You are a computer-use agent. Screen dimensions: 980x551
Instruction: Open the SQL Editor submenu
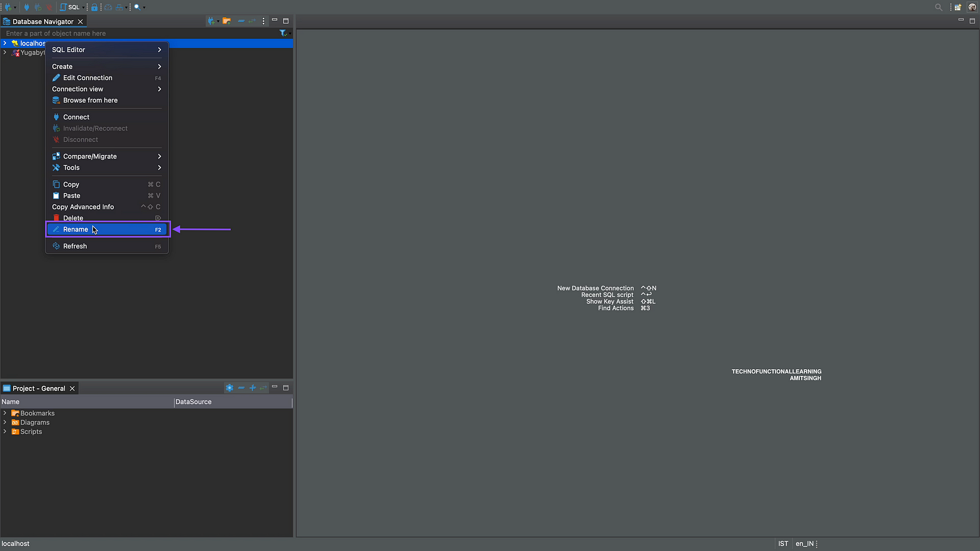pyautogui.click(x=107, y=50)
